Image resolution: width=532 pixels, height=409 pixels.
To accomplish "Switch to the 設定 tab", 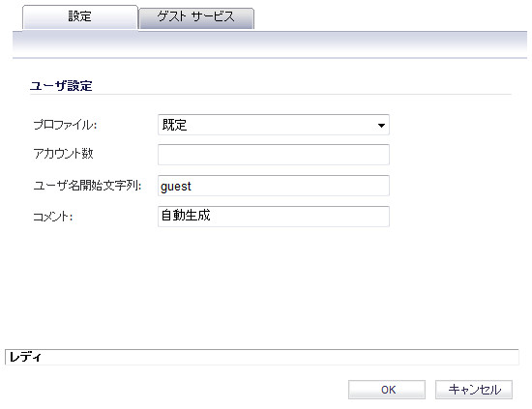I will (x=80, y=17).
